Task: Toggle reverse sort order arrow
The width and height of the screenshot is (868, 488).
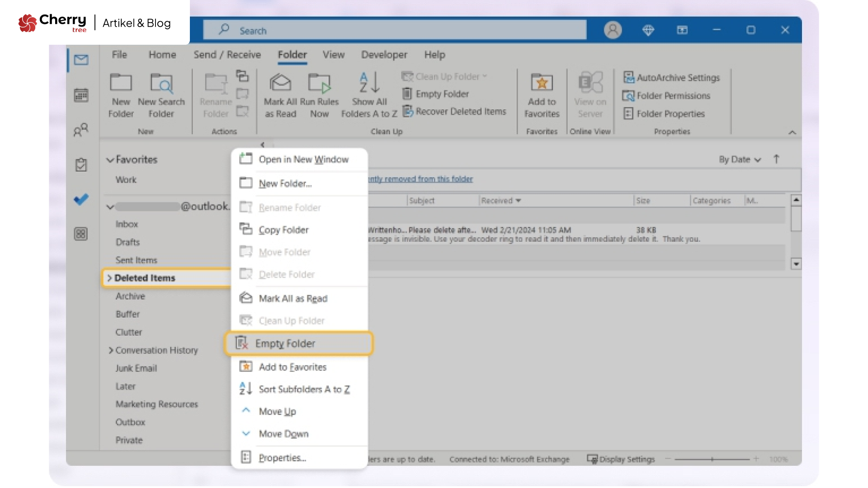Action: [x=776, y=159]
